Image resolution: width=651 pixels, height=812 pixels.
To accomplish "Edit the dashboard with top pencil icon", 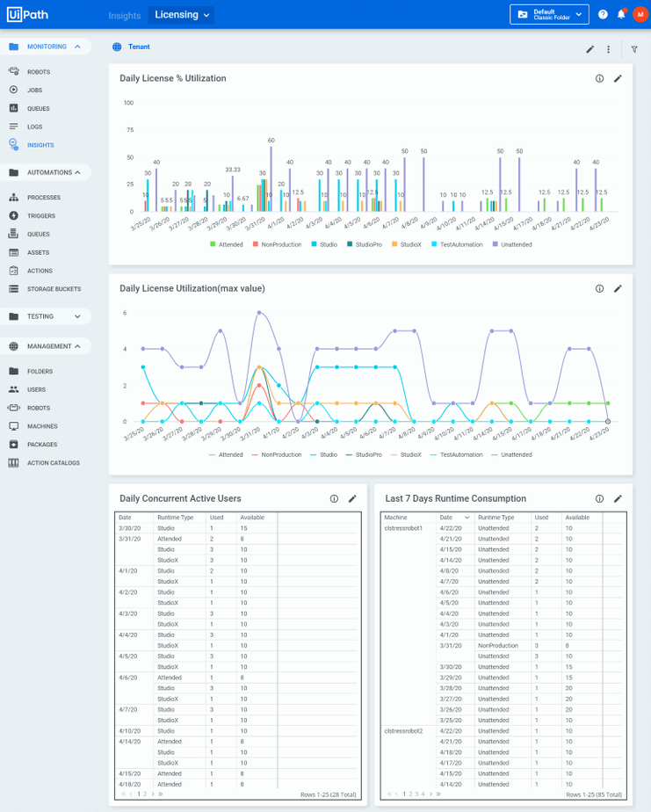I will click(590, 50).
